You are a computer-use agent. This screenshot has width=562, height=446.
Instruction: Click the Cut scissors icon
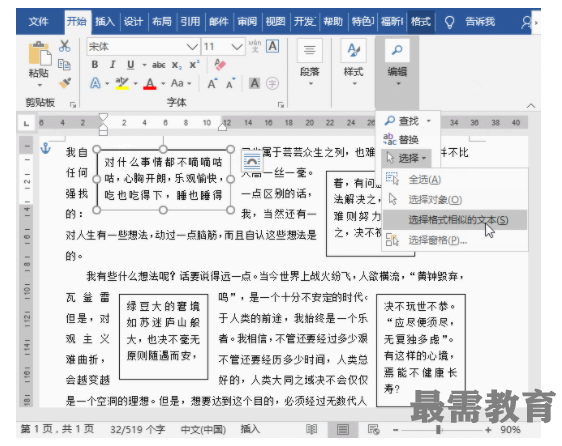pos(65,46)
